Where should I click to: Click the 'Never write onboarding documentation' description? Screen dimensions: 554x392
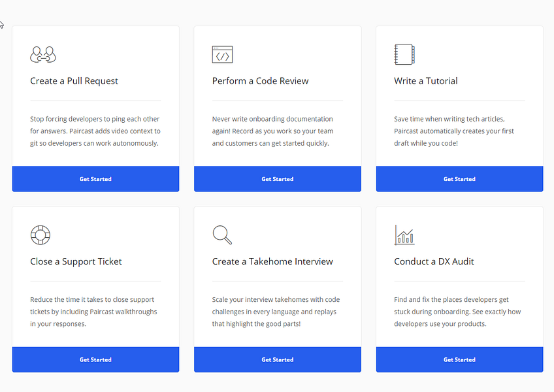click(272, 131)
